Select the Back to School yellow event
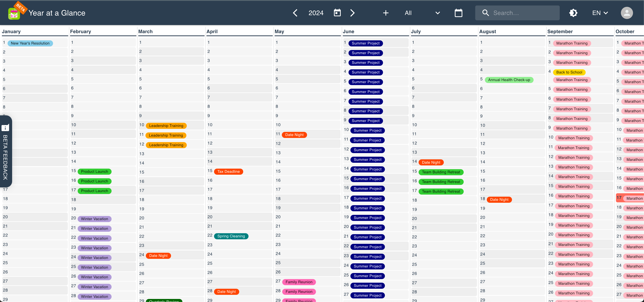This screenshot has height=302, width=644. 569,72
